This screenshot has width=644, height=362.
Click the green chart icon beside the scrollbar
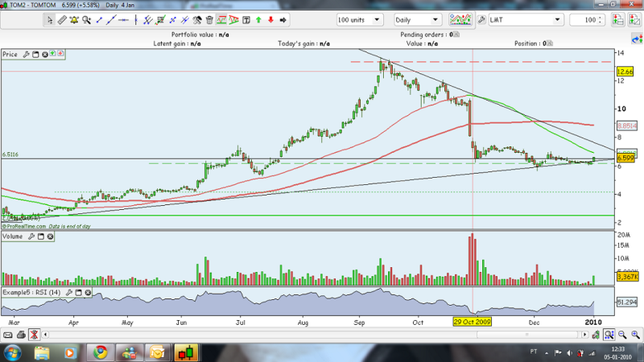[596, 335]
